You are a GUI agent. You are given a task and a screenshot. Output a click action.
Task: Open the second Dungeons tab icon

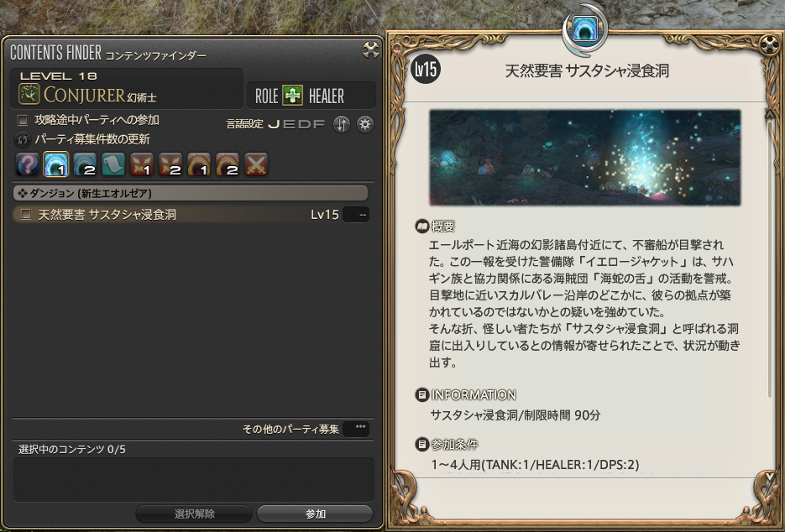tap(85, 164)
